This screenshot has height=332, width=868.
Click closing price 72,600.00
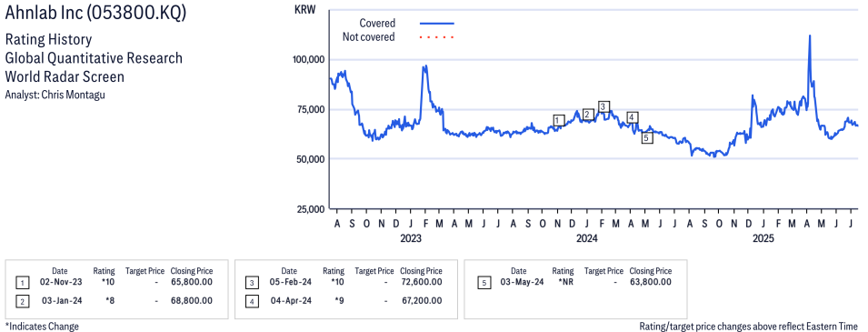pos(421,282)
